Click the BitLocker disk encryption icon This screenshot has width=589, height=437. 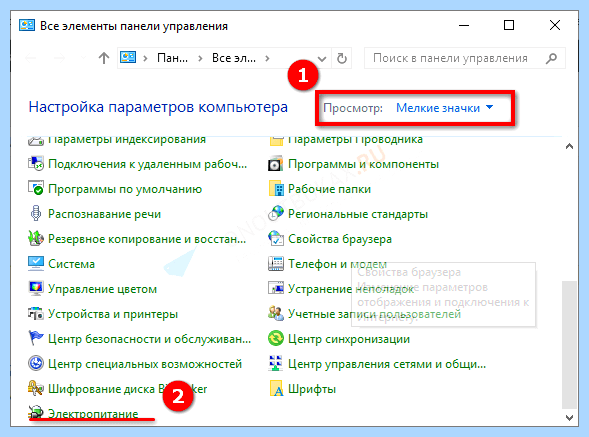[36, 389]
